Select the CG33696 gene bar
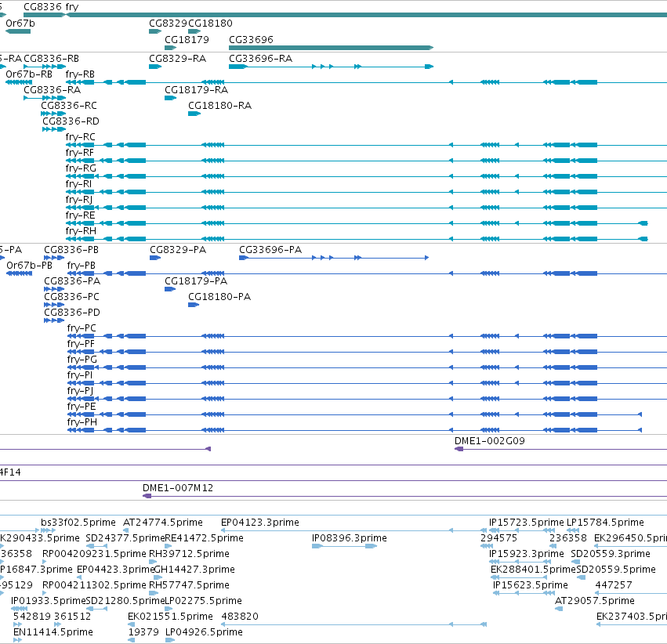Viewport: 667px width, 644px height. tap(331, 48)
